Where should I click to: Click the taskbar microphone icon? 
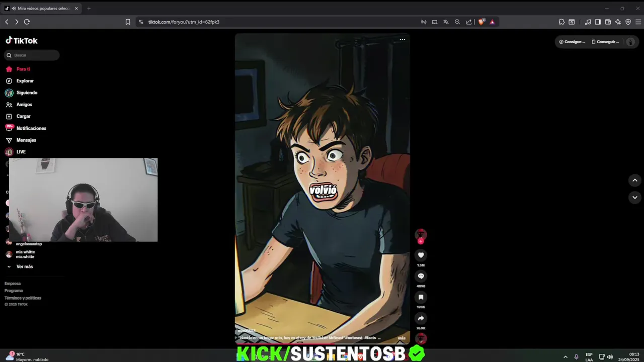576,357
